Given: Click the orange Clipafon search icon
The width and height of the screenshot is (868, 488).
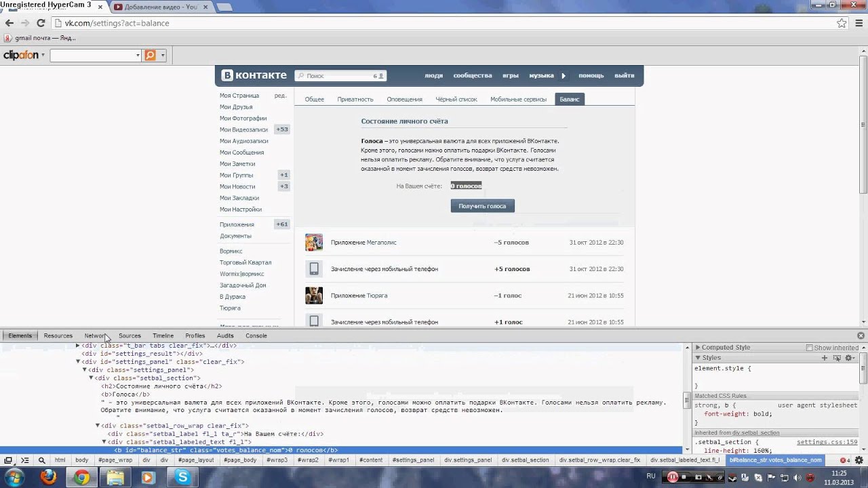Looking at the screenshot, I should (x=150, y=55).
